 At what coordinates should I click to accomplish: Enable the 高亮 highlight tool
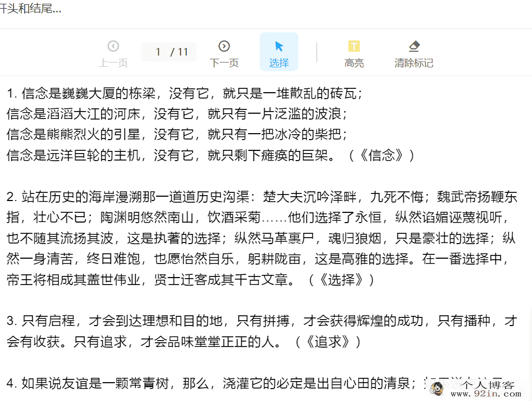[354, 54]
